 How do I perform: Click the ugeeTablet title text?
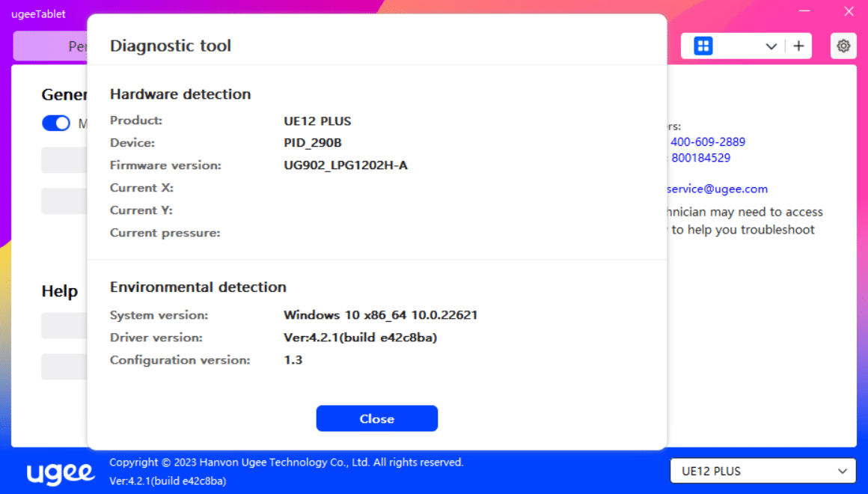point(38,13)
